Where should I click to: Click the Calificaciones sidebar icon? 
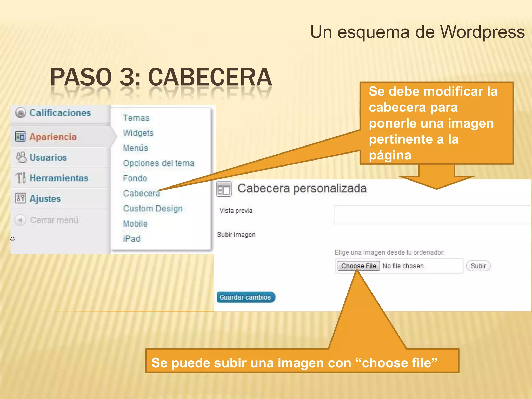21,113
